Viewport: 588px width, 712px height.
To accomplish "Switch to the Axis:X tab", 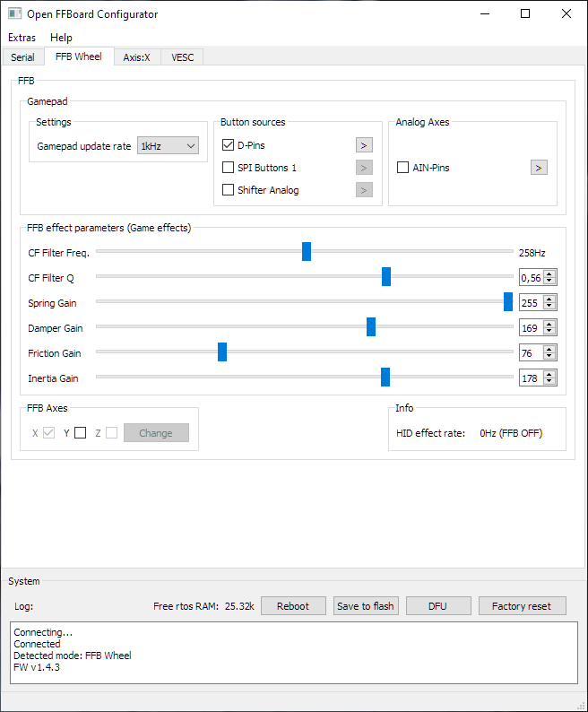I will click(x=136, y=57).
